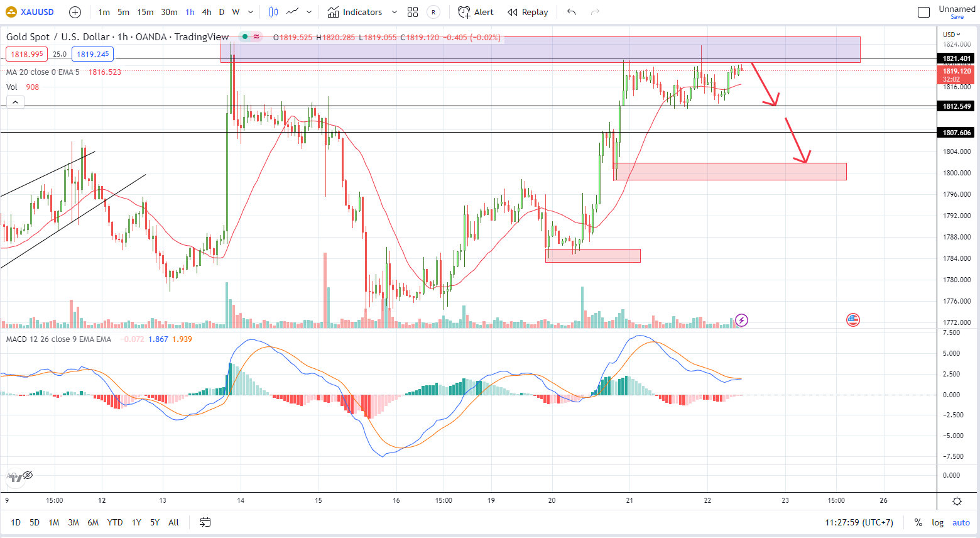This screenshot has width=980, height=538.
Task: Undo the last chart action
Action: point(571,12)
